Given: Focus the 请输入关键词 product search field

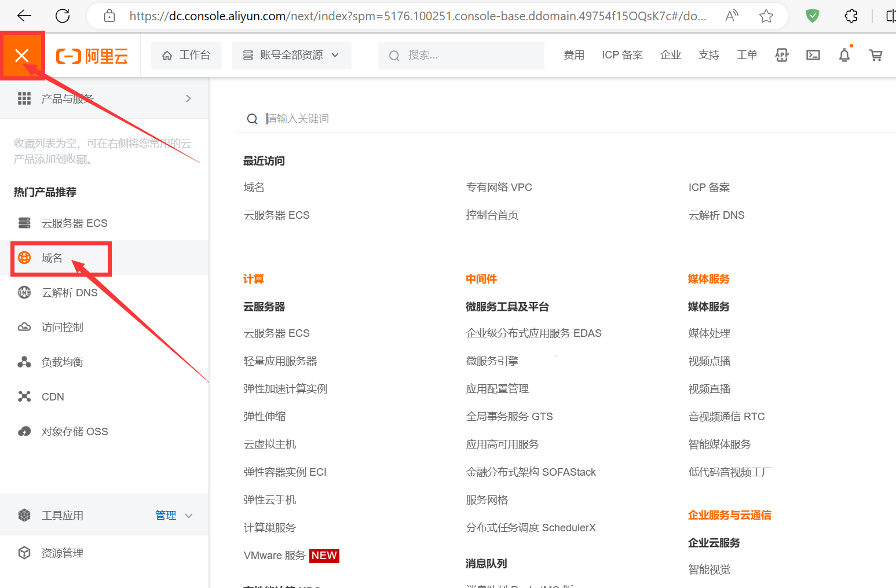Looking at the screenshot, I should (405, 119).
